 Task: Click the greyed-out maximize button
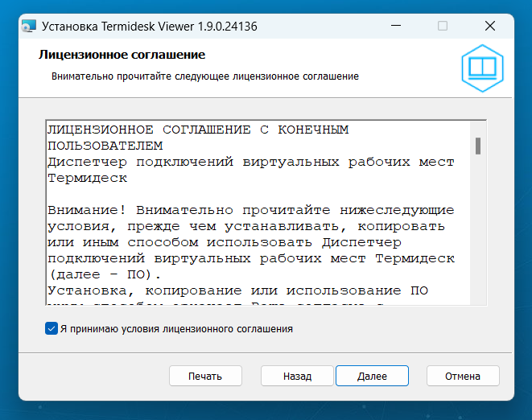pos(442,26)
